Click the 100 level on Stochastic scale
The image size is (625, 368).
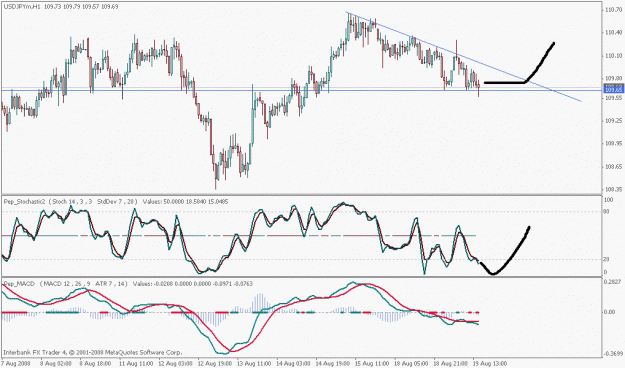tap(609, 200)
